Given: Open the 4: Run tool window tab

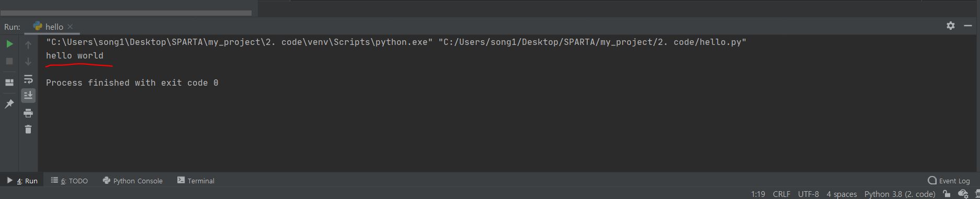Looking at the screenshot, I should (22, 181).
